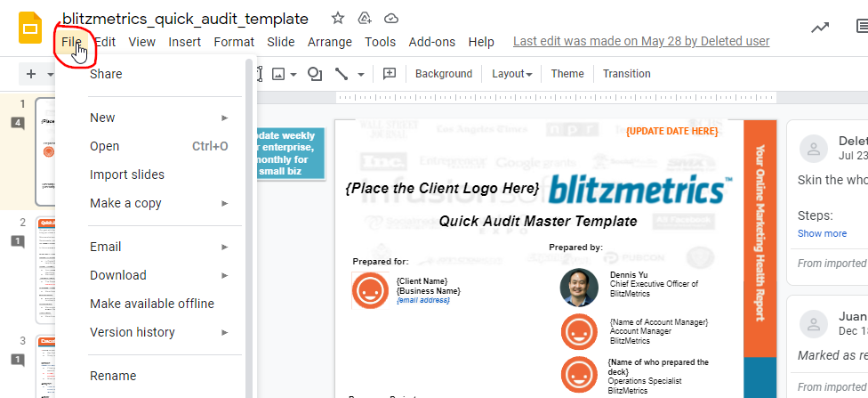Click Show more in the comment
Image resolution: width=868 pixels, height=398 pixels.
click(822, 233)
